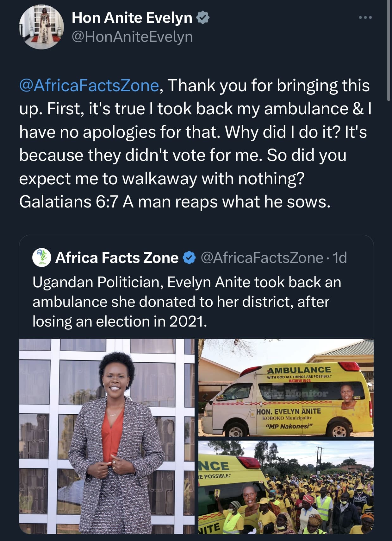The image size is (392, 541).
Task: Click the 'Africa Facts Zone' quoted author name
Action: pyautogui.click(x=117, y=258)
